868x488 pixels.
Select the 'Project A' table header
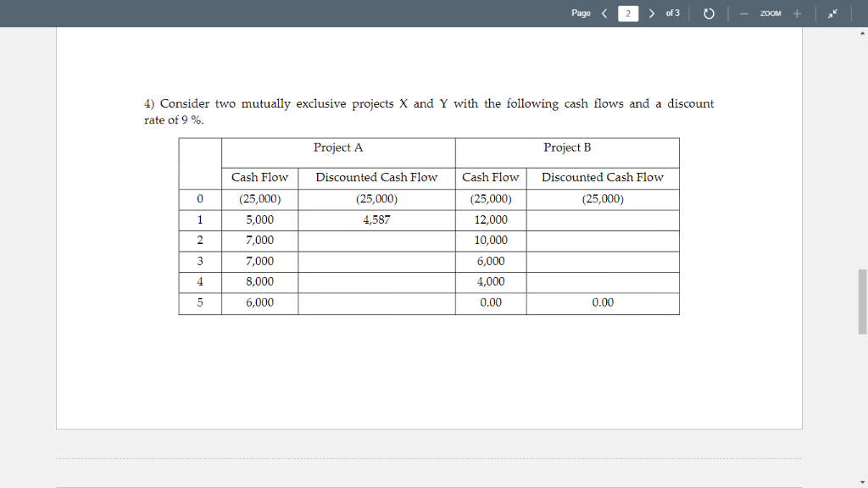pos(338,147)
